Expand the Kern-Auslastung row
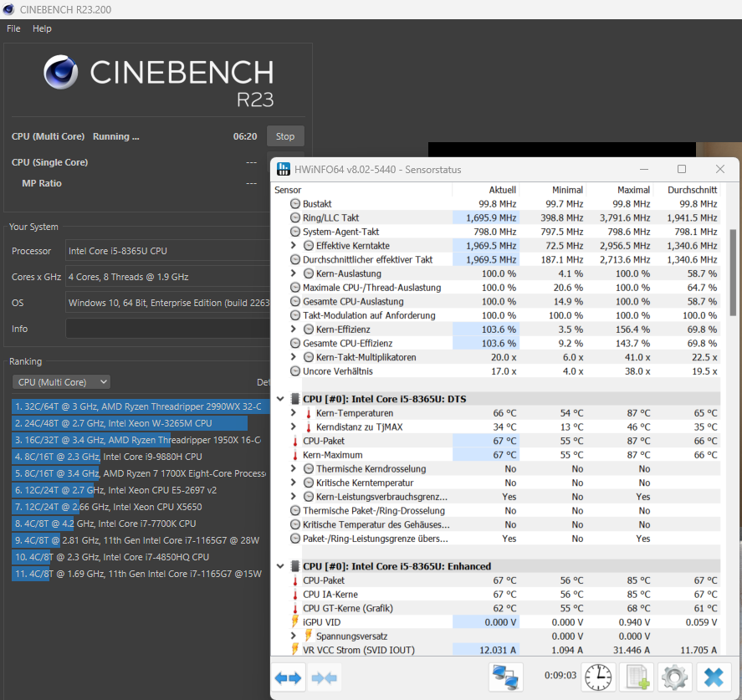The width and height of the screenshot is (742, 700). click(293, 273)
